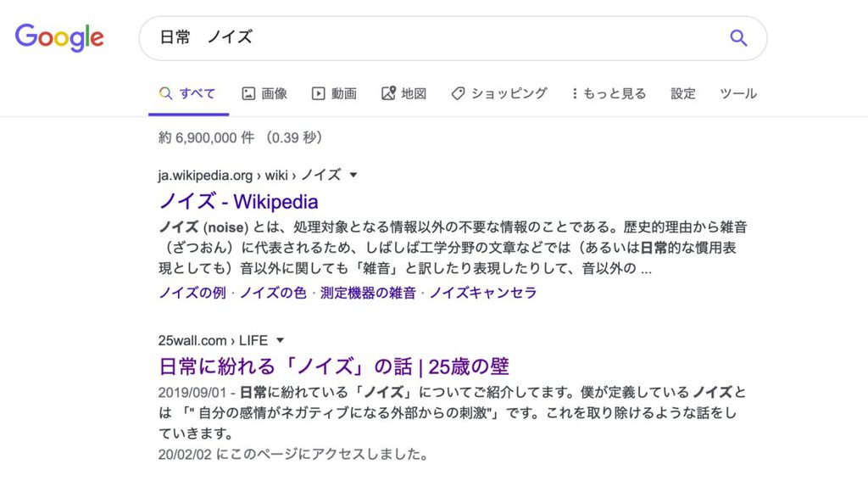Click the Wikipedia snippet starting ノイズ (noise) とは
868x481 pixels.
tap(453, 248)
